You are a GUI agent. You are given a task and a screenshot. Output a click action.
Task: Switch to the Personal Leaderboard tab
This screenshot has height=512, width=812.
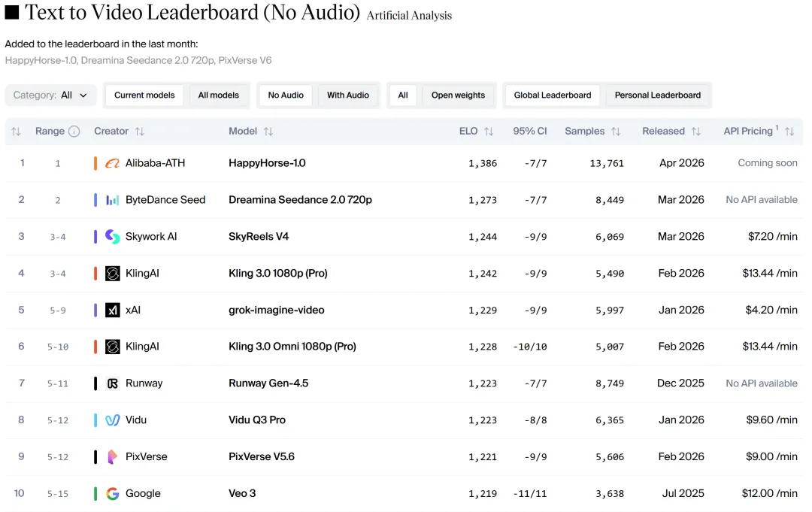pyautogui.click(x=657, y=95)
